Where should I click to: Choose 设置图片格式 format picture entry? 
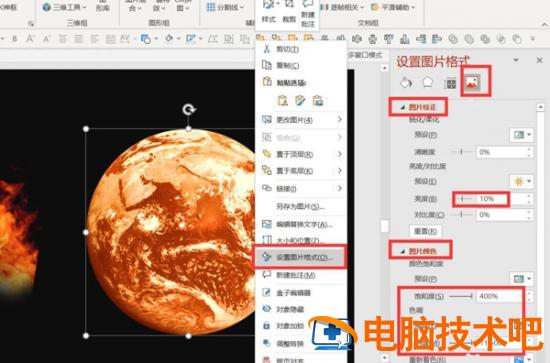pyautogui.click(x=301, y=257)
